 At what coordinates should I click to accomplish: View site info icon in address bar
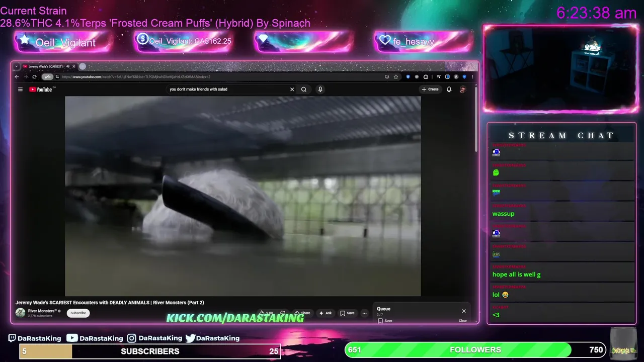tap(57, 77)
